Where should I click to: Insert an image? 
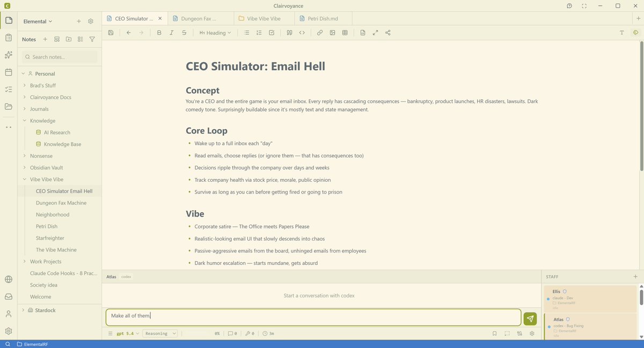tap(332, 33)
